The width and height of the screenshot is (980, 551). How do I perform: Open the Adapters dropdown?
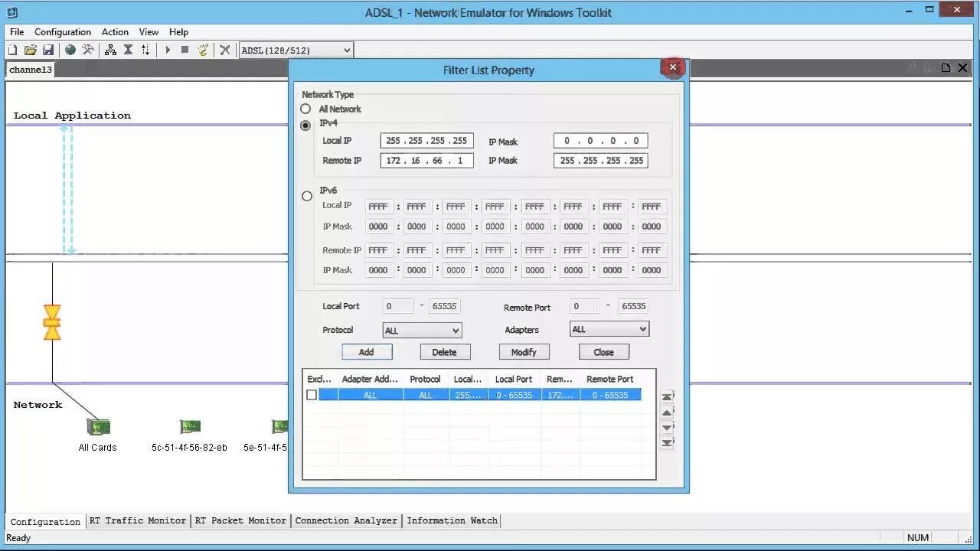coord(609,329)
